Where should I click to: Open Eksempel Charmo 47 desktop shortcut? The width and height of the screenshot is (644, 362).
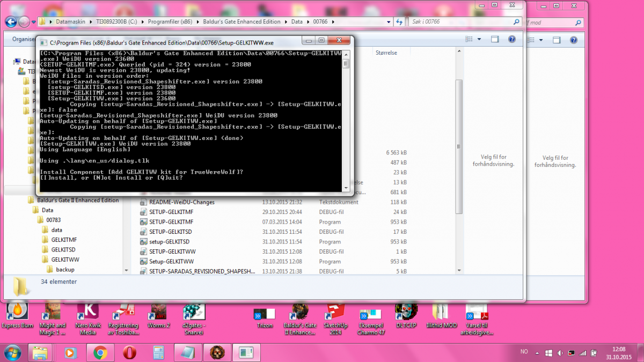[371, 319]
